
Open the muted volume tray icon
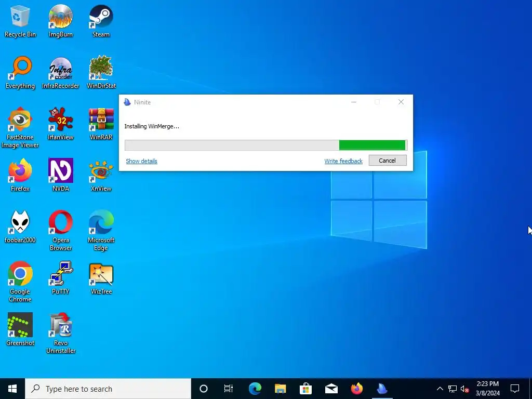(464, 389)
